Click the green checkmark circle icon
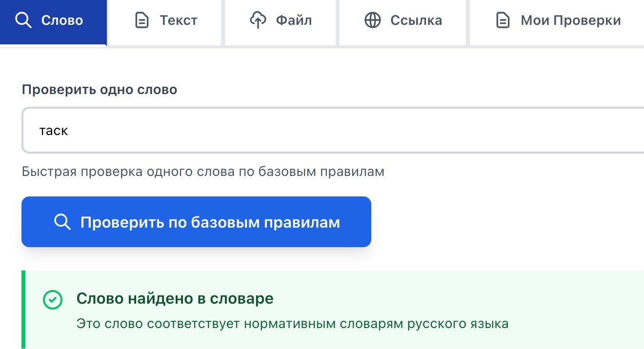The width and height of the screenshot is (644, 349). (53, 300)
